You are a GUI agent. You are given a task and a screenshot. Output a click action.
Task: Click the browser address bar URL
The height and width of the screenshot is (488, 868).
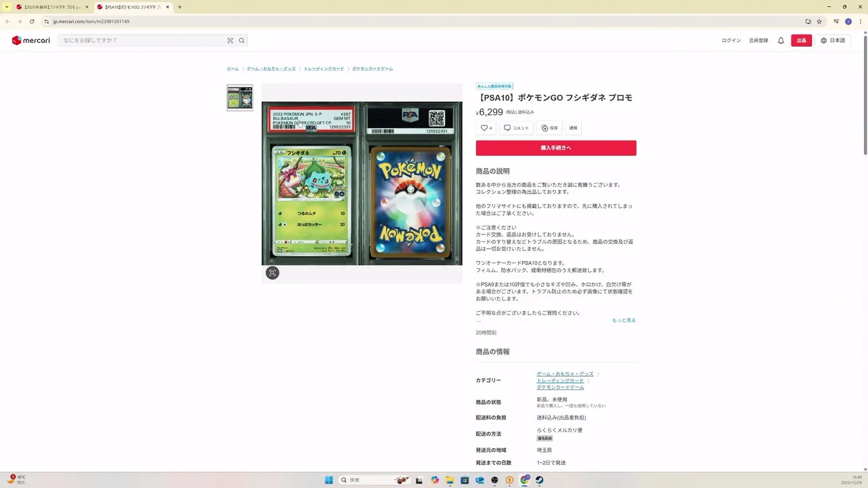(x=92, y=22)
